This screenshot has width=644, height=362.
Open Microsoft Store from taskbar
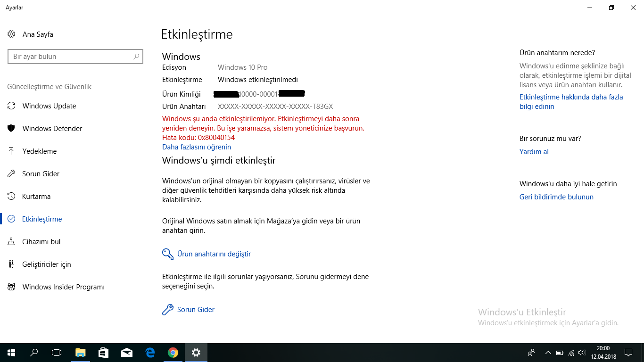104,353
